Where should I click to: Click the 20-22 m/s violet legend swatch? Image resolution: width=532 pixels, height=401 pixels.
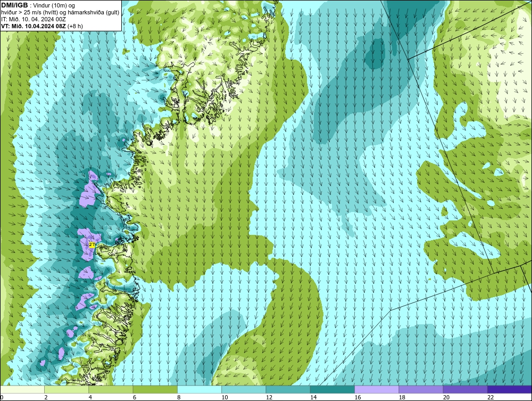(465, 389)
